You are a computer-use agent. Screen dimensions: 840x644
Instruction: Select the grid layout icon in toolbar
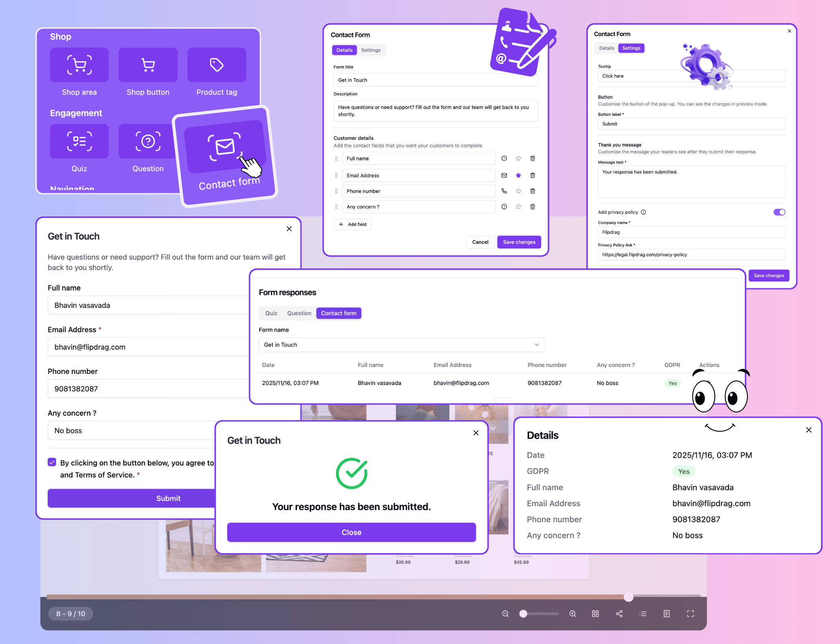[595, 614]
